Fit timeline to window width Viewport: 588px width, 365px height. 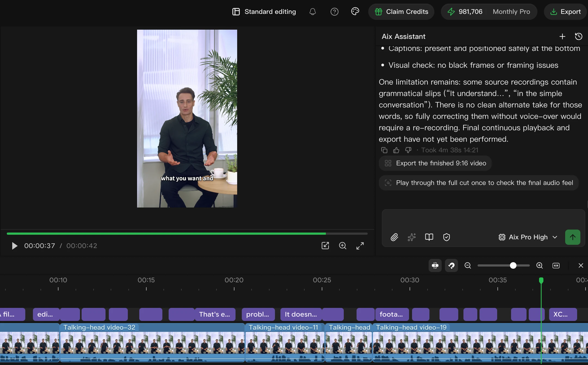coord(556,265)
